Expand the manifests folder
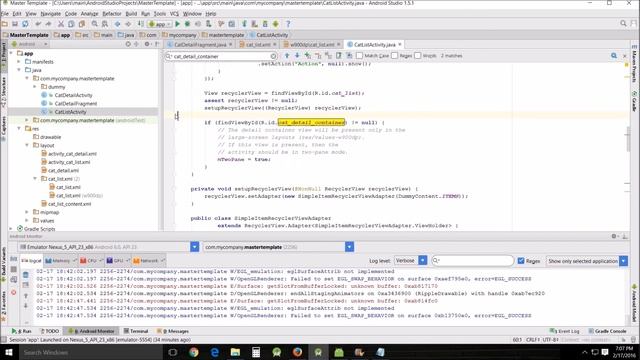The image size is (640, 360). point(19,62)
